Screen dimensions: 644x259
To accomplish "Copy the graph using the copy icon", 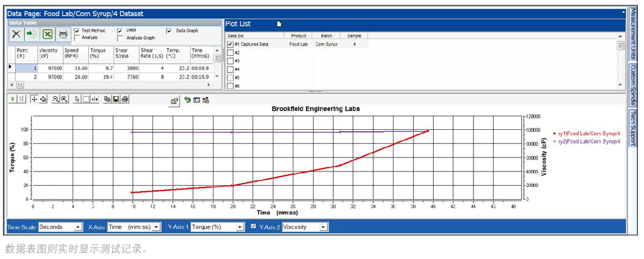I will coord(107,99).
